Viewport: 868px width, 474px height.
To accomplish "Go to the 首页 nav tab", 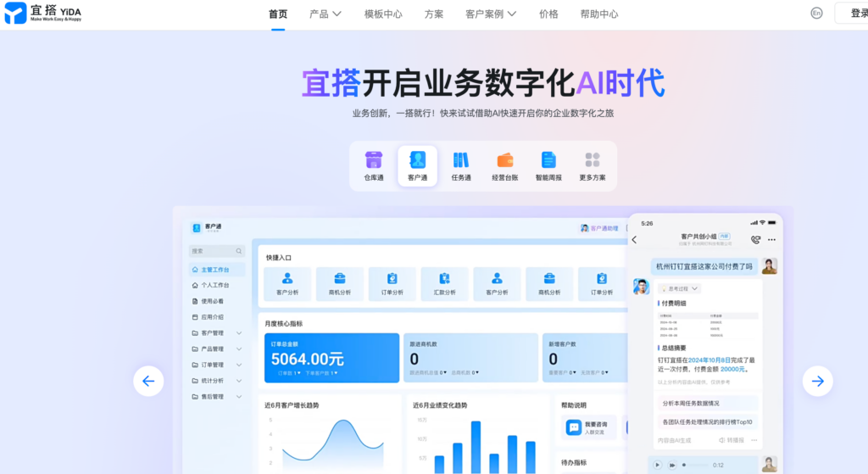I will point(278,14).
